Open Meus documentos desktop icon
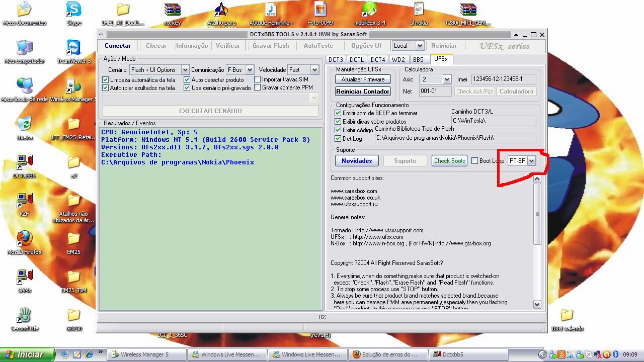Viewport: 644px width, 362px height. point(24,13)
